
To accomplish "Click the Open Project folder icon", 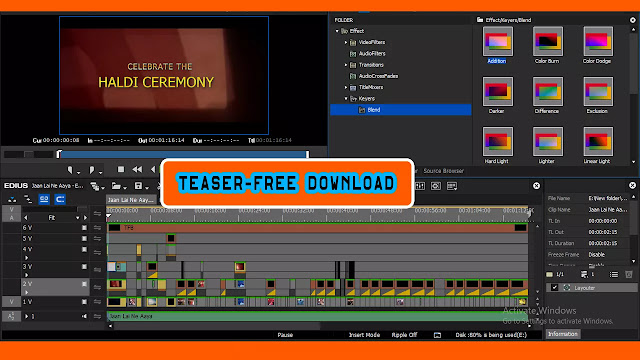I will pos(116,186).
